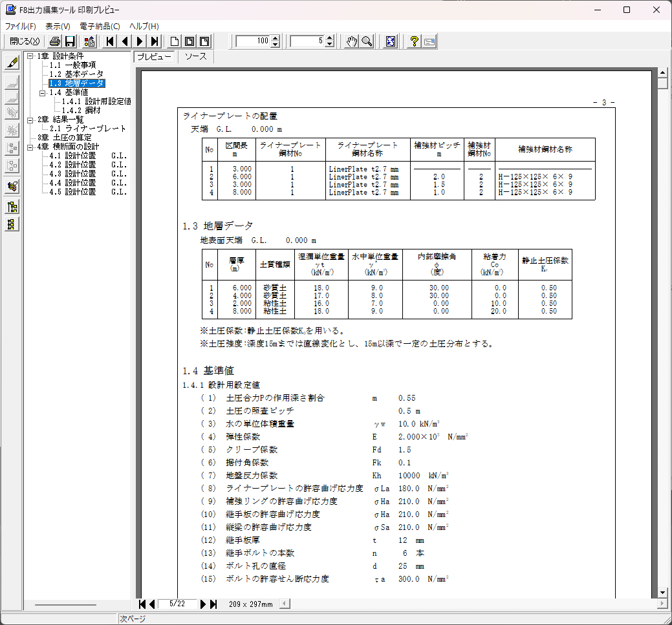672x625 pixels.
Task: Click the 1.4 基準値 heading in preview page
Action: tap(208, 370)
